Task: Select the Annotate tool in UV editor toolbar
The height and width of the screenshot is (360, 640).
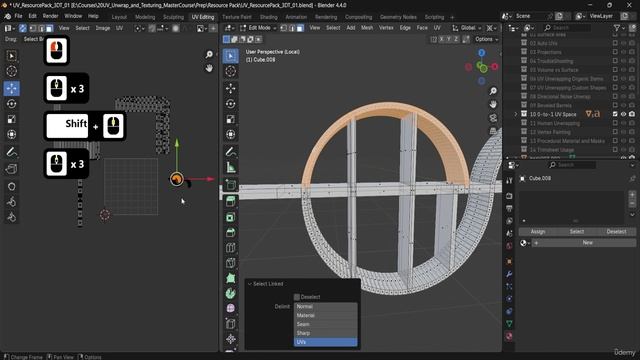Action: pyautogui.click(x=11, y=152)
